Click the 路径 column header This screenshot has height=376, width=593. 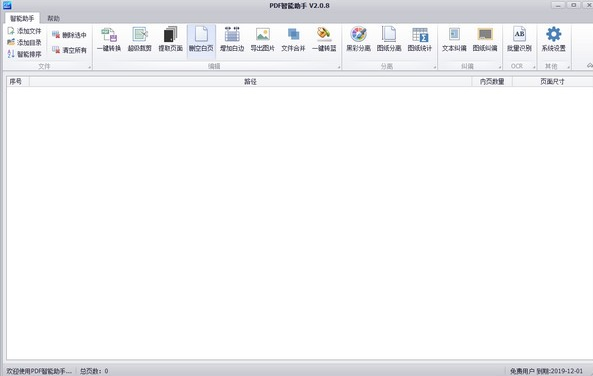(x=250, y=81)
